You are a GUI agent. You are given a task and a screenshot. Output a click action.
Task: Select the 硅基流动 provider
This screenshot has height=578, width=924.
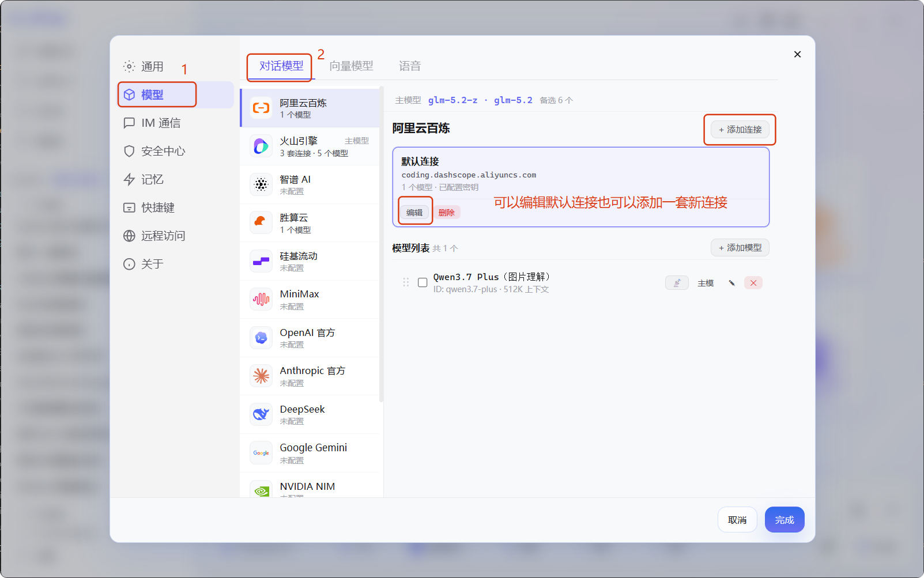point(310,261)
